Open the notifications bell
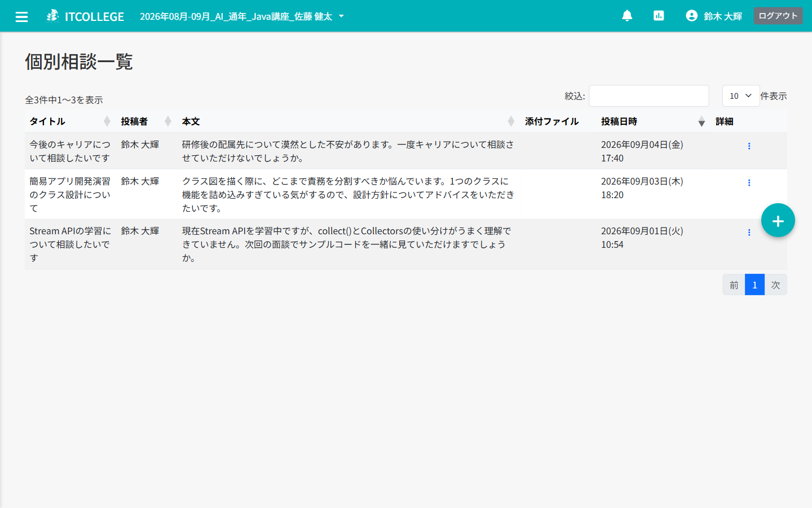 627,16
